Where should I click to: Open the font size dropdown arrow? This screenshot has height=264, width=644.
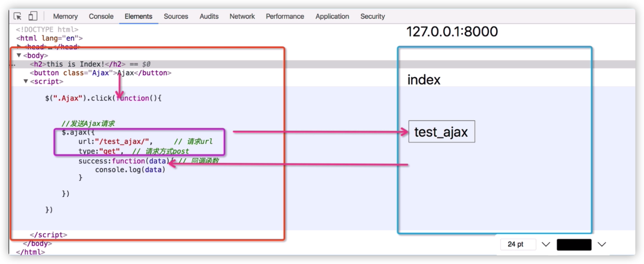(546, 244)
